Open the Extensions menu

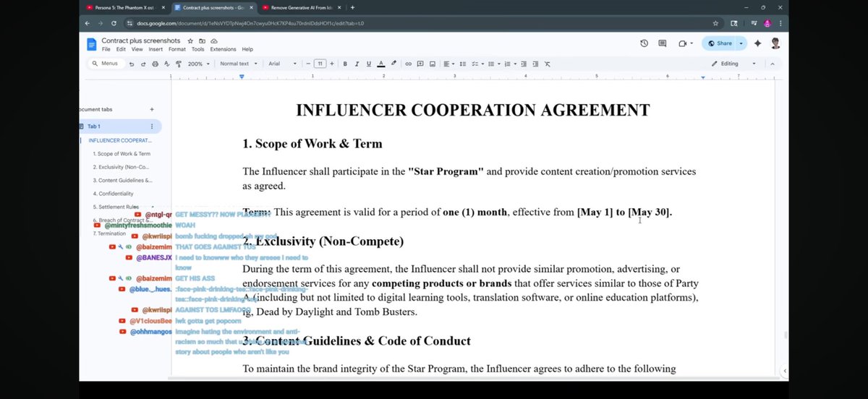223,49
